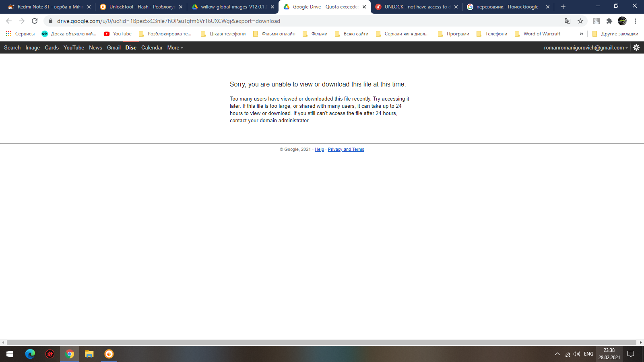Open Calendar in the Google bar

click(x=152, y=47)
